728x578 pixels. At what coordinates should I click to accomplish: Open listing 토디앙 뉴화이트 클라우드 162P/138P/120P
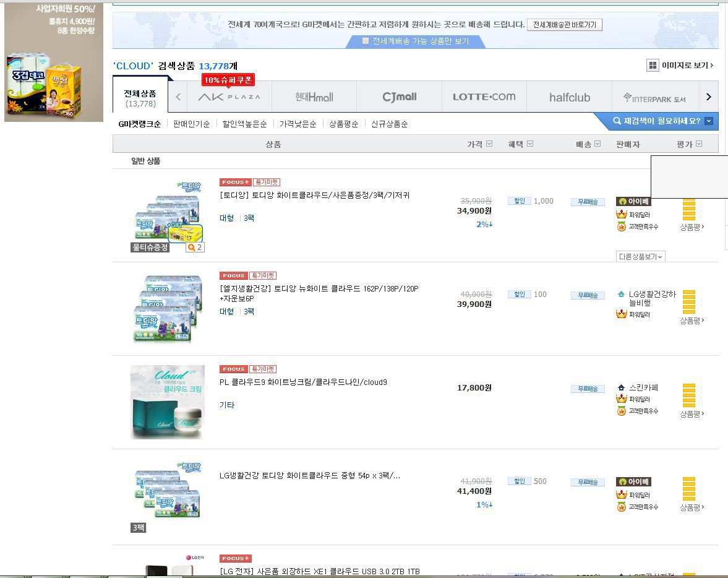319,294
